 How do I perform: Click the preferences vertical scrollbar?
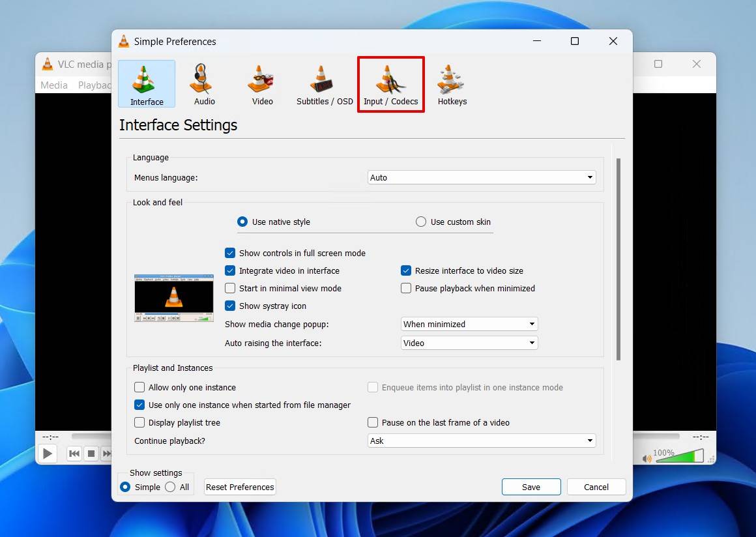click(618, 259)
